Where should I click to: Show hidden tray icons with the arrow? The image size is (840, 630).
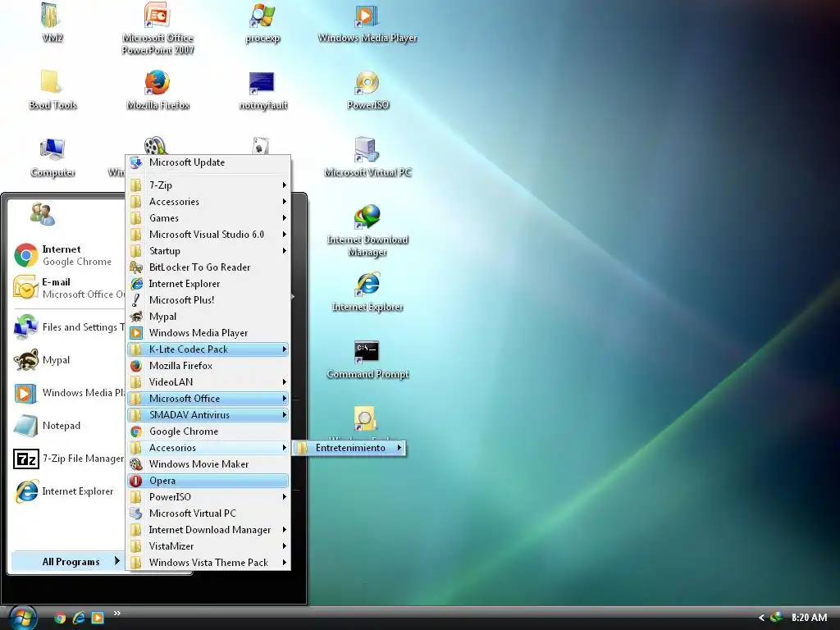(761, 618)
